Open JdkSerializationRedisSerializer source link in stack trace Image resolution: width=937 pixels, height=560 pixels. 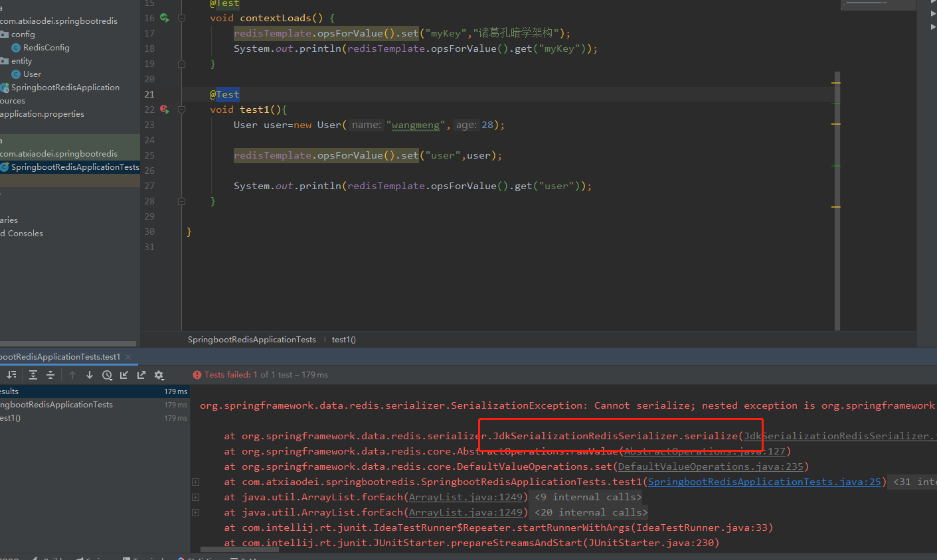(840, 436)
